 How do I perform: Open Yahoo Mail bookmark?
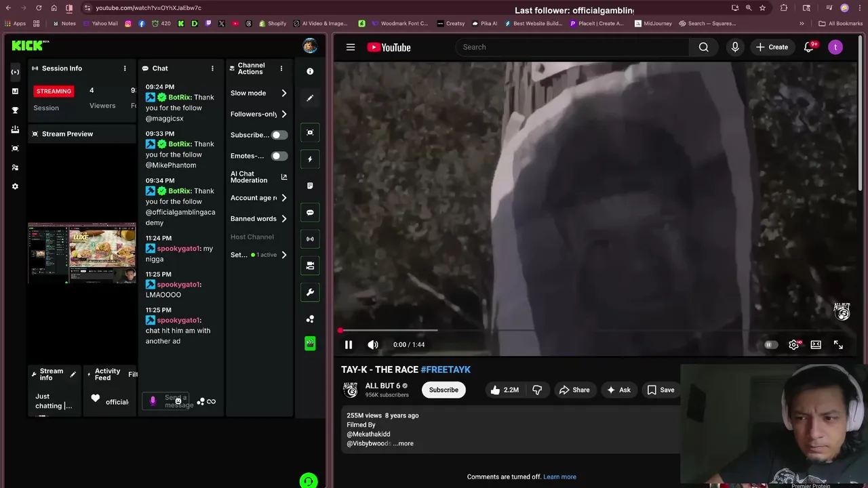coord(99,23)
